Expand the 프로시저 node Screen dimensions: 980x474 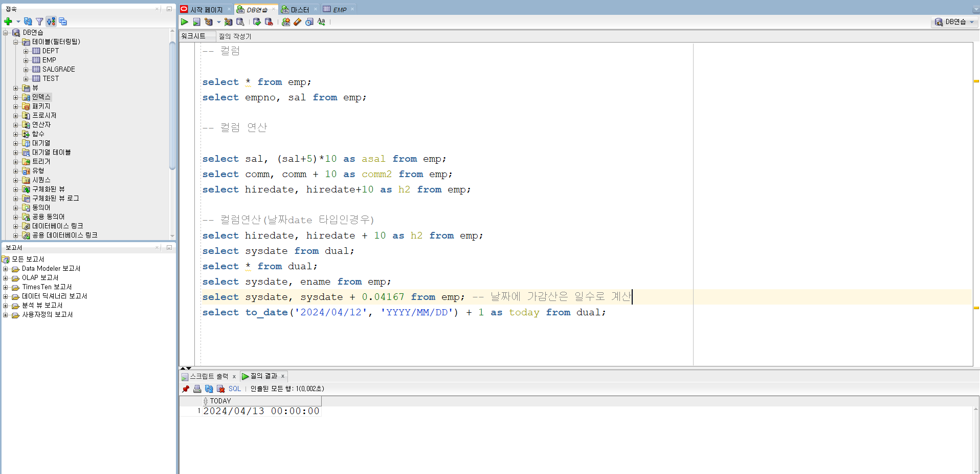(15, 116)
